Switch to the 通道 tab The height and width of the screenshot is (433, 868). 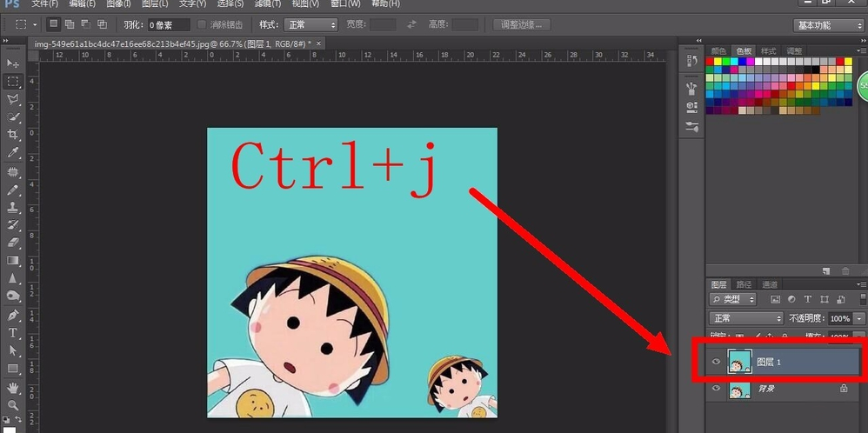[x=770, y=284]
